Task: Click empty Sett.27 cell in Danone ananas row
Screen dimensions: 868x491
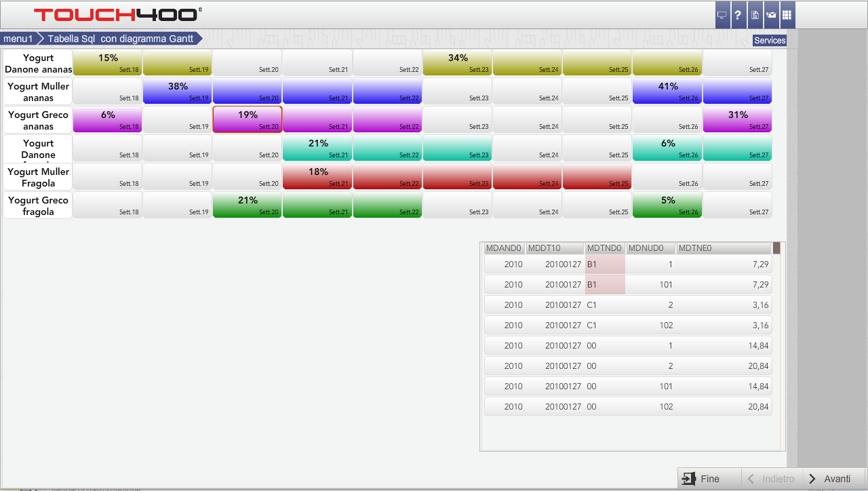Action: coord(737,62)
